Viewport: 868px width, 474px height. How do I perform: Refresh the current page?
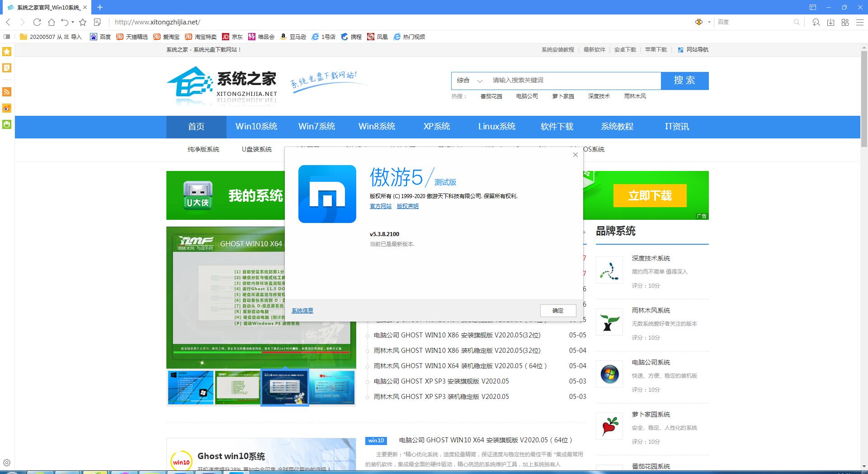[x=37, y=22]
